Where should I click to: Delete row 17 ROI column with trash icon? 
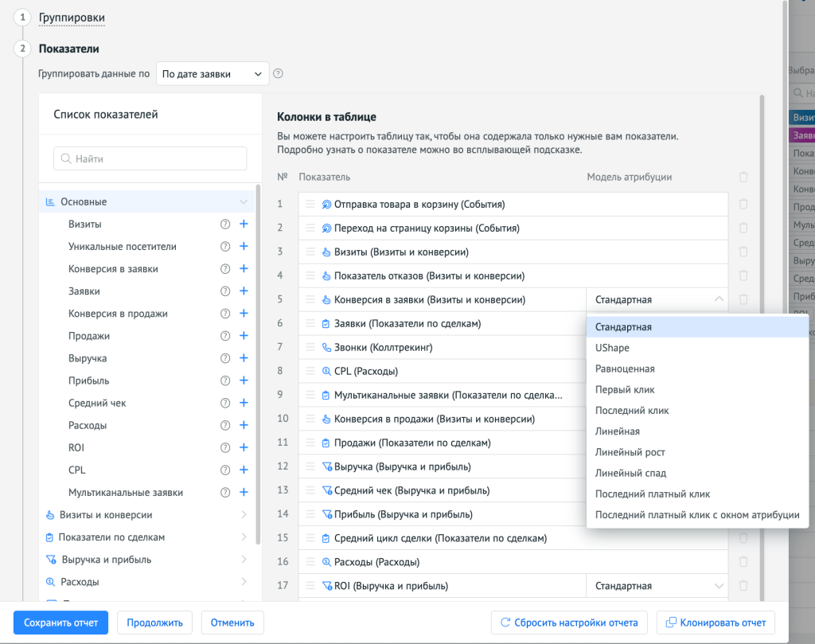(743, 586)
